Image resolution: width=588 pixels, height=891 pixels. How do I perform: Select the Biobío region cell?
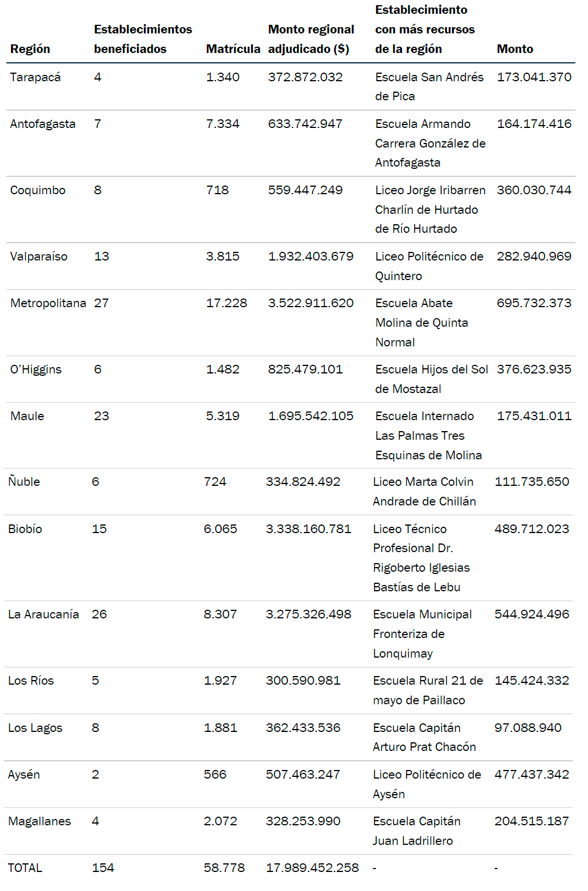coord(25,529)
